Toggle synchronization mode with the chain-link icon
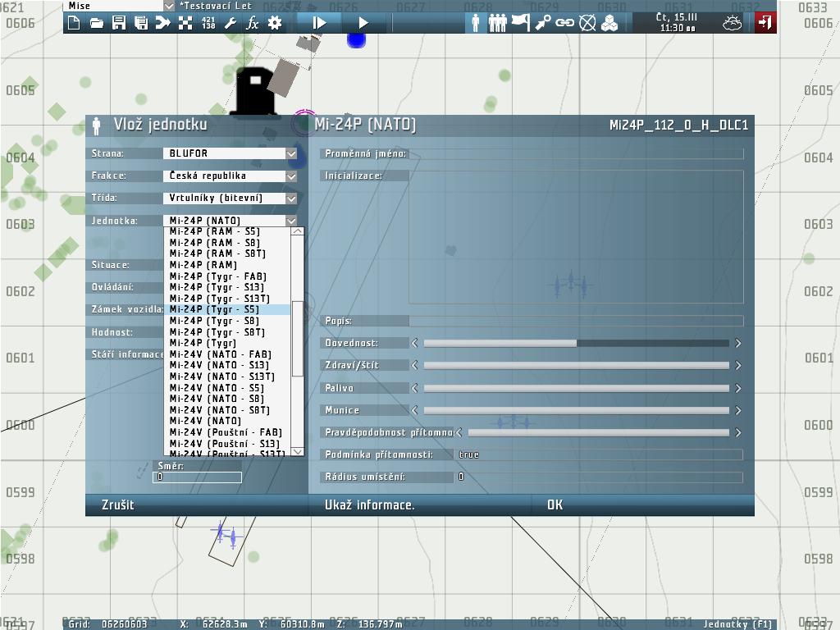 pos(564,23)
